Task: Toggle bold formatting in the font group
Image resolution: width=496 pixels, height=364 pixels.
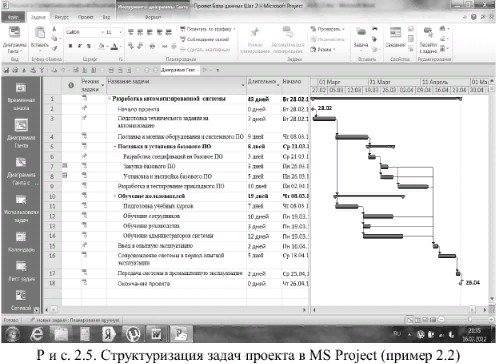Action: pyautogui.click(x=70, y=46)
